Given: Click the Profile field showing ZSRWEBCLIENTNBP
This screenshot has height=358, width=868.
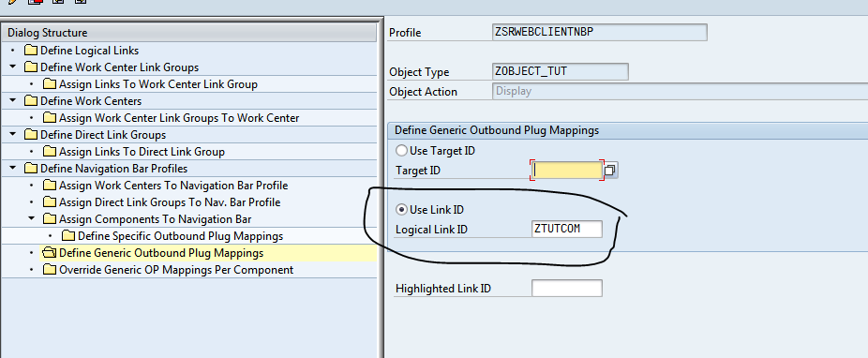Looking at the screenshot, I should click(600, 32).
